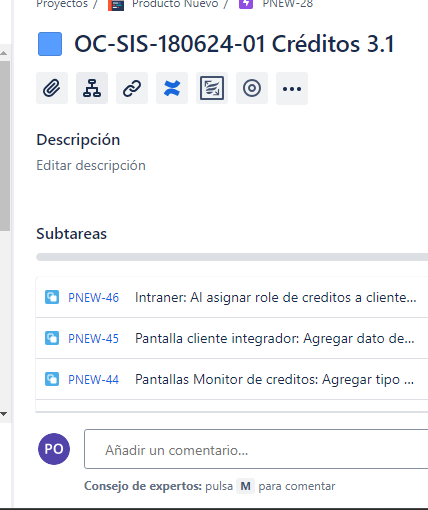Click the link issue chain icon
428x510 pixels.
coord(132,88)
